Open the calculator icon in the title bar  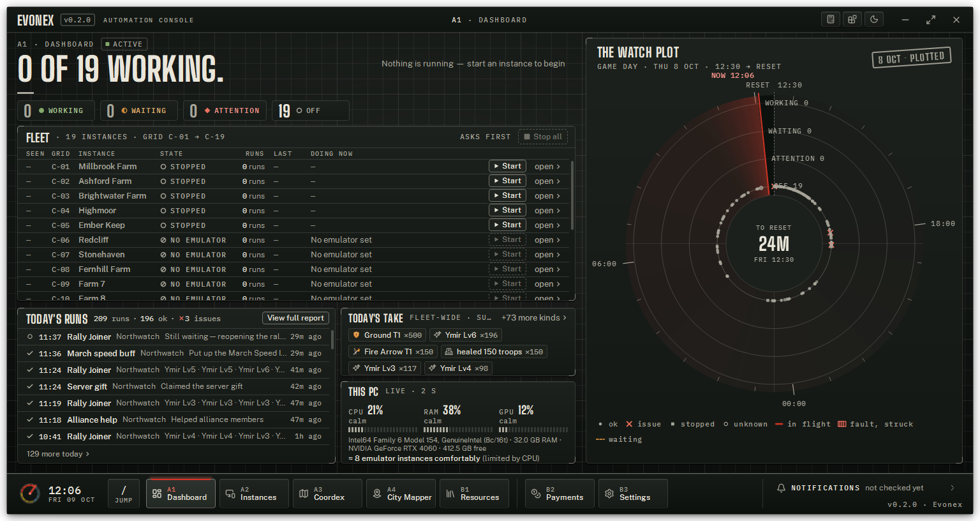point(831,20)
